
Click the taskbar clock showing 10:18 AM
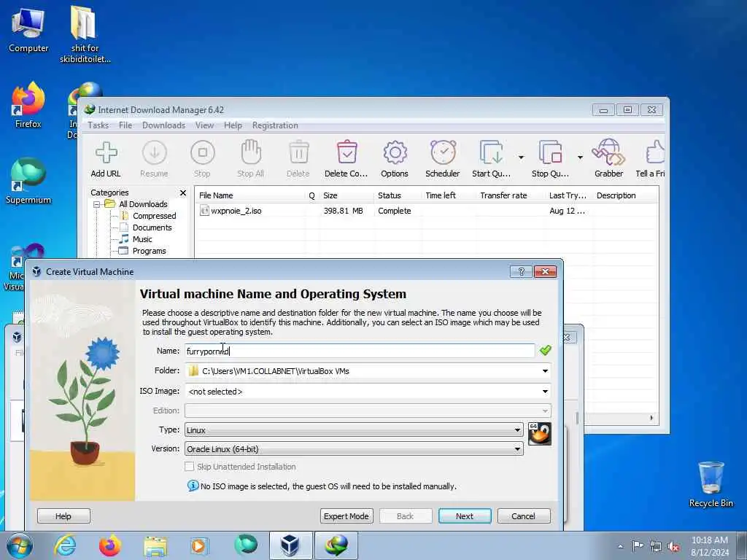tap(710, 546)
